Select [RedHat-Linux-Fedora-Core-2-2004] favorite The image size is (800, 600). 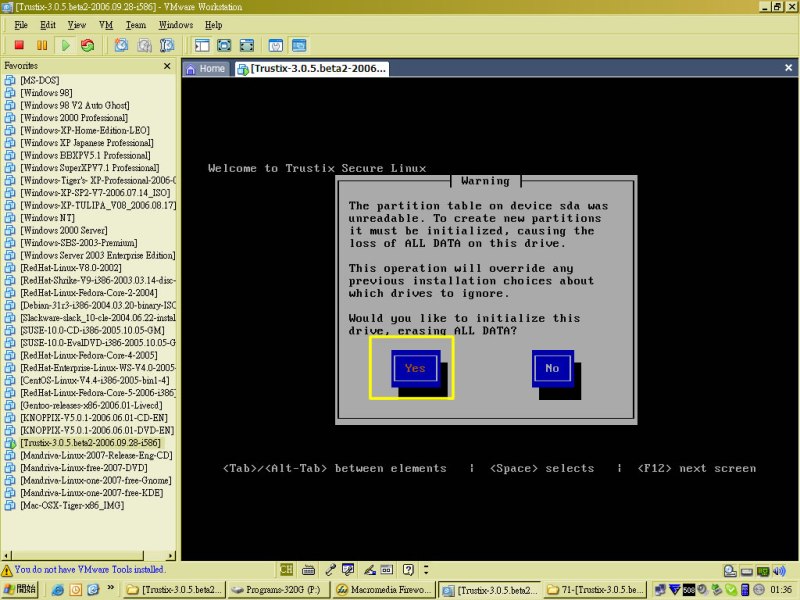pyautogui.click(x=89, y=293)
